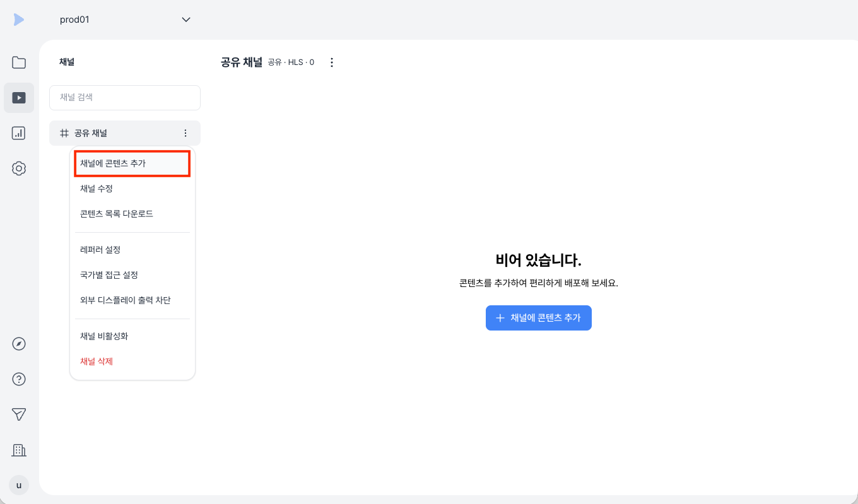Select 콘텐츠 목록 다운로드 menu entry
858x504 pixels.
coord(132,214)
